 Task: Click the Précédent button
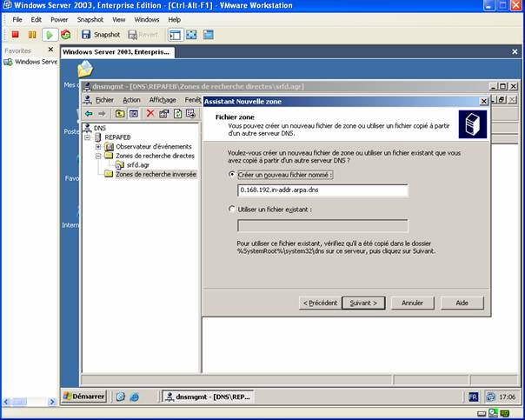pyautogui.click(x=320, y=303)
